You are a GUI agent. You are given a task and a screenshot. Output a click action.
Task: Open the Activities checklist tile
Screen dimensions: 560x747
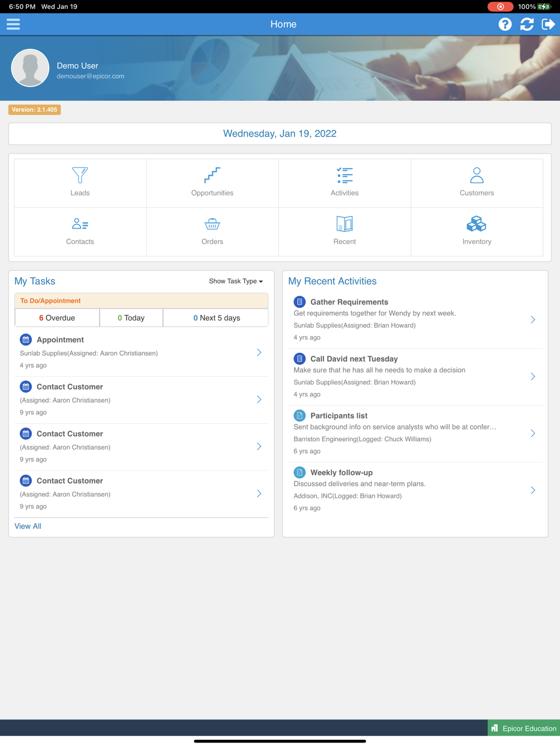(x=344, y=183)
